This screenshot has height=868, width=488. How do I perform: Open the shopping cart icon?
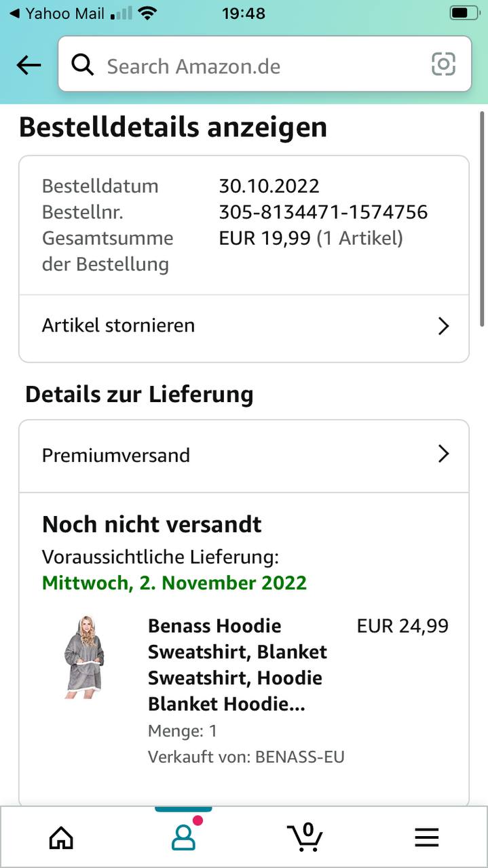[x=305, y=837]
